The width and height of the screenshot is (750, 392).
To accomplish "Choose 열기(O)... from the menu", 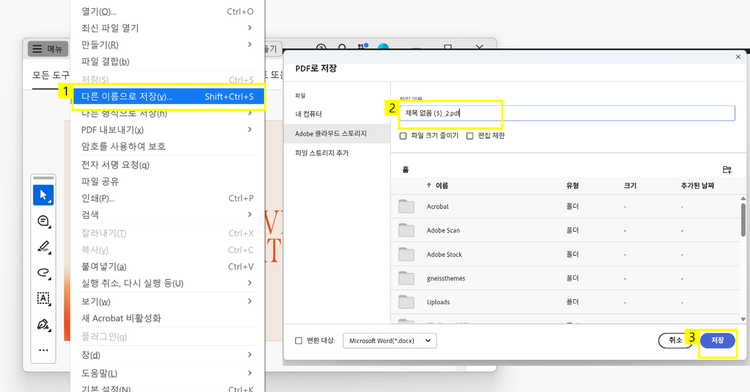I will 167,11.
